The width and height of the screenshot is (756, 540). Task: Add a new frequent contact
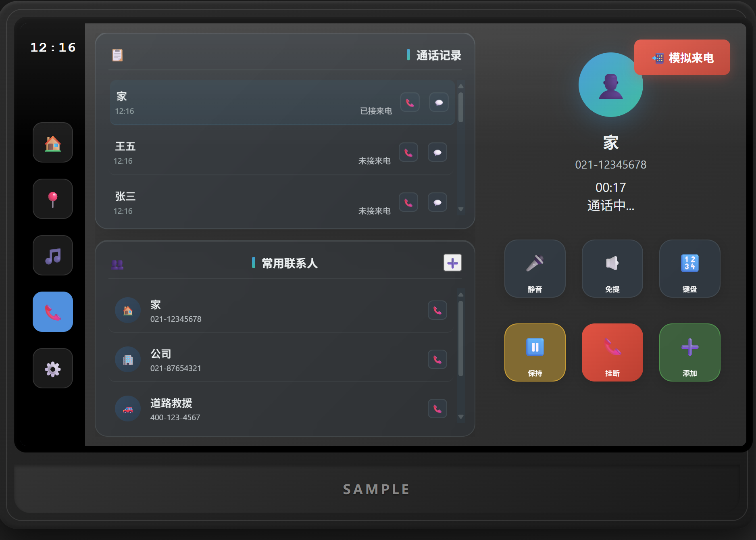tap(452, 263)
